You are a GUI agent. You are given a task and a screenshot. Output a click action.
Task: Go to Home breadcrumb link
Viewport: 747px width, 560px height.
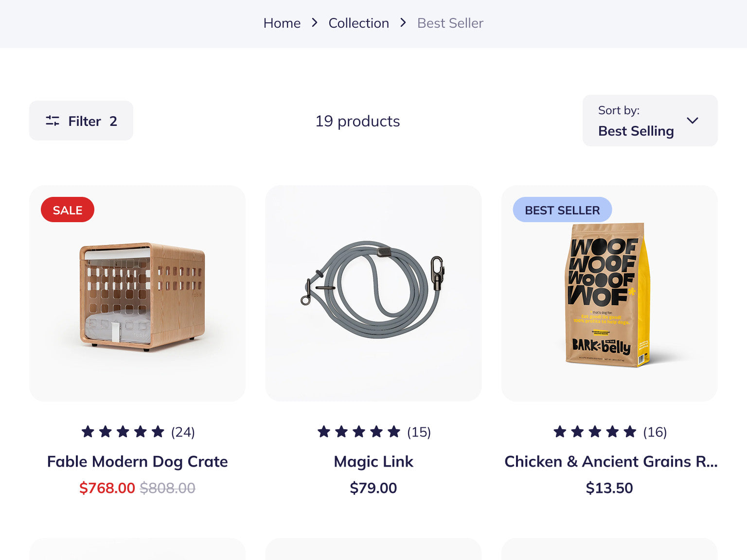click(282, 23)
